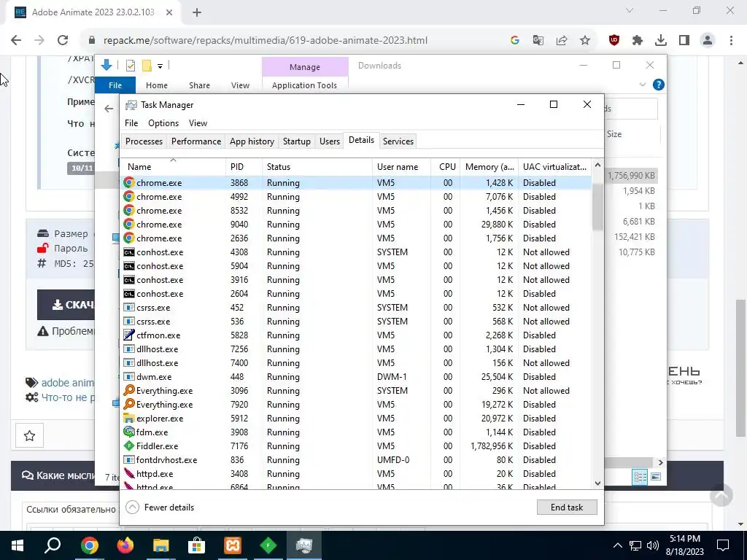The image size is (747, 560).
Task: Select chrome.exe with PID 9040
Action: [x=356, y=225]
